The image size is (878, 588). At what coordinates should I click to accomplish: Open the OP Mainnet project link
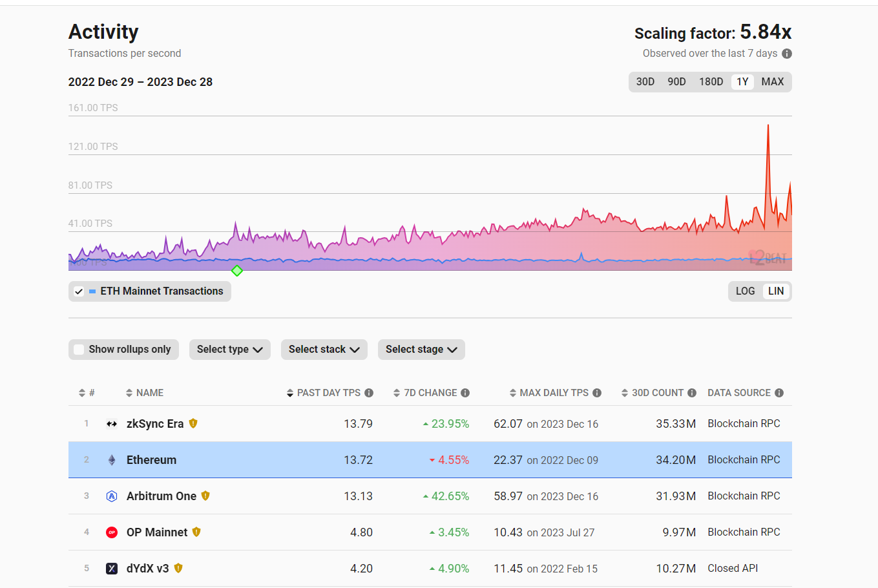pos(157,532)
